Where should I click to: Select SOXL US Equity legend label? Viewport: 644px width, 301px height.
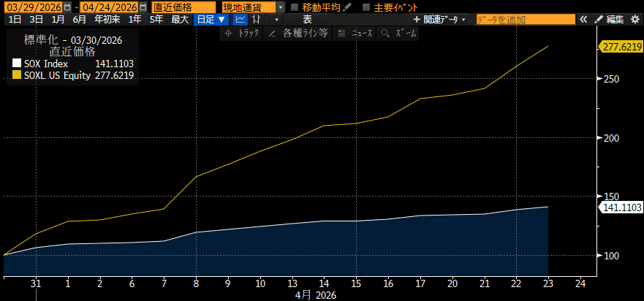[58, 75]
